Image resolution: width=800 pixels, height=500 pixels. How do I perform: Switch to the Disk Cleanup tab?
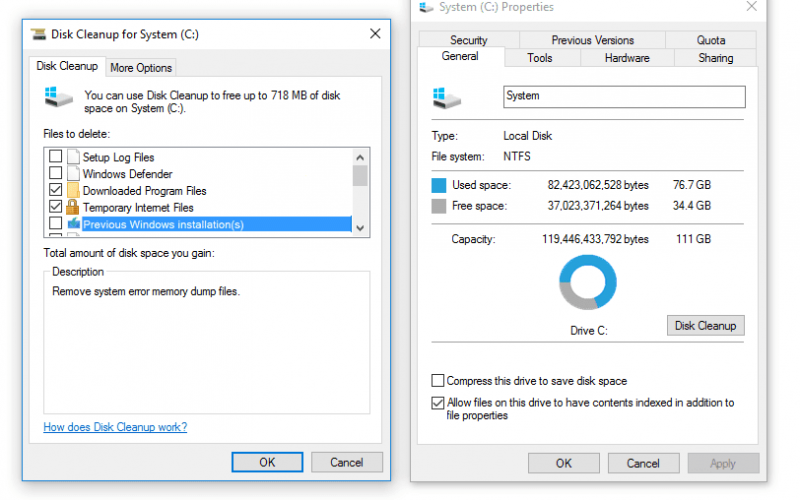67,66
